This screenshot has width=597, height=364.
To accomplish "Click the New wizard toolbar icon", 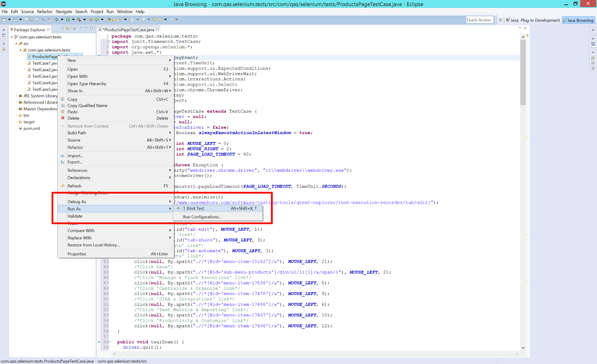I will click(4, 20).
